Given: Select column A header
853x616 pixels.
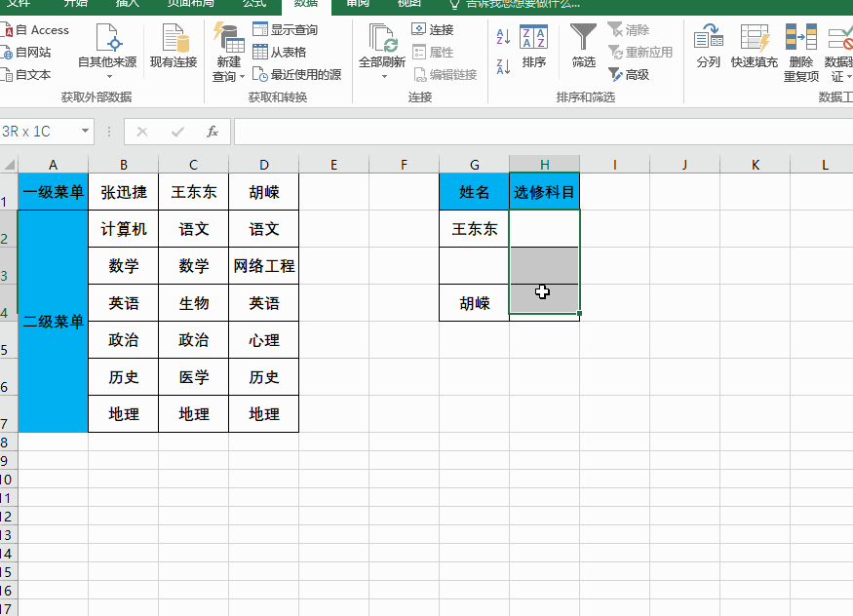Looking at the screenshot, I should (53, 164).
